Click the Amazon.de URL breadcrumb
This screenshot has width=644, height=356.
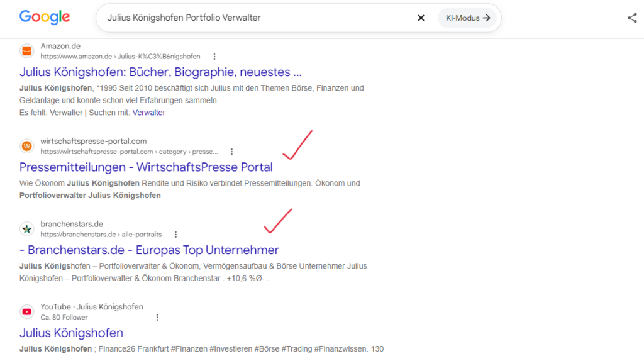[x=120, y=57]
